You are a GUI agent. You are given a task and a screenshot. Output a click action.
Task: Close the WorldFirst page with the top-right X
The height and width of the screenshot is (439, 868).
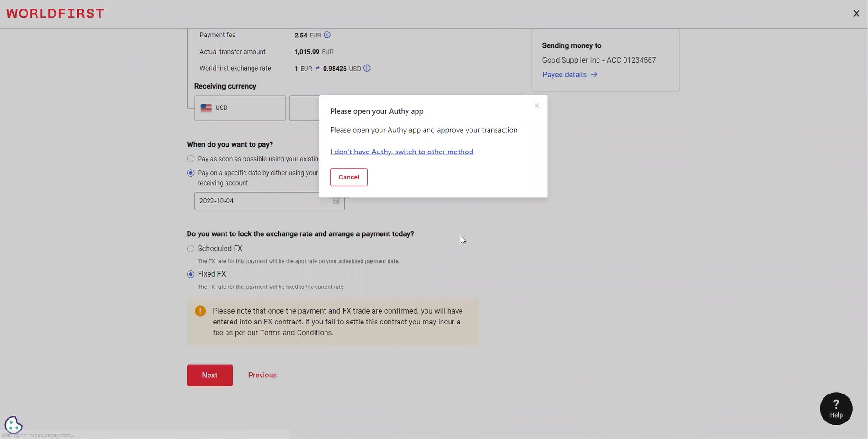click(856, 13)
